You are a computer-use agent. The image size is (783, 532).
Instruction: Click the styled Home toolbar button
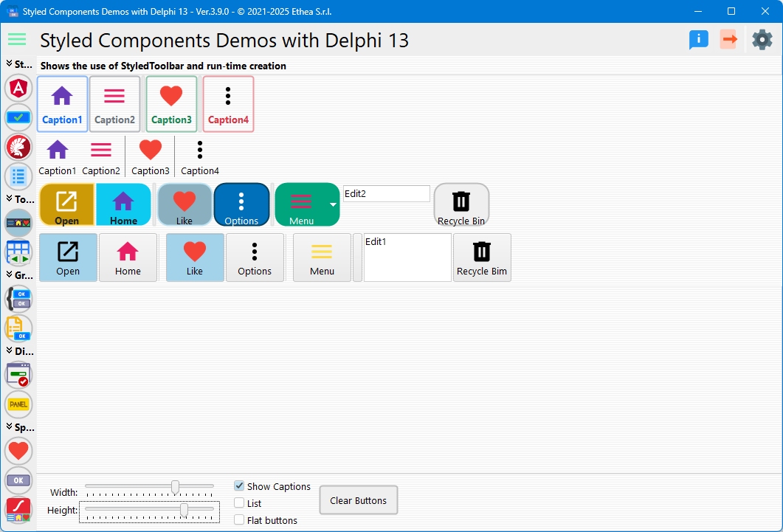[x=123, y=204]
